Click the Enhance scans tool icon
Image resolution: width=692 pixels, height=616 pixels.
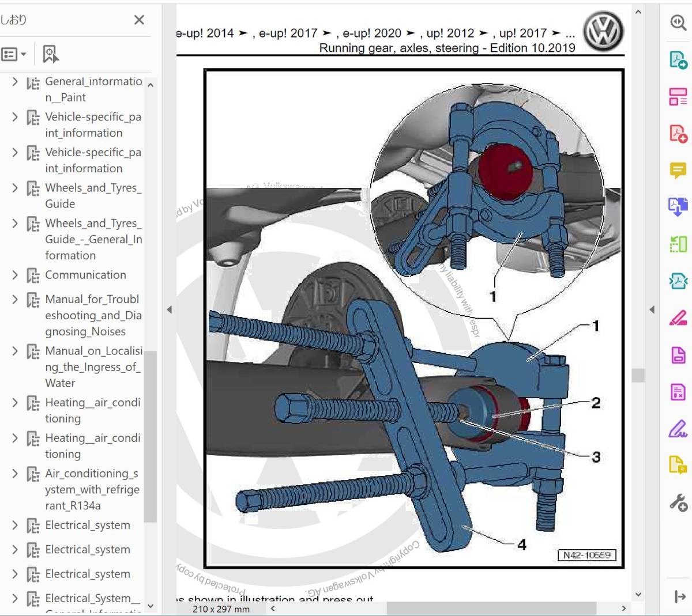tap(678, 281)
